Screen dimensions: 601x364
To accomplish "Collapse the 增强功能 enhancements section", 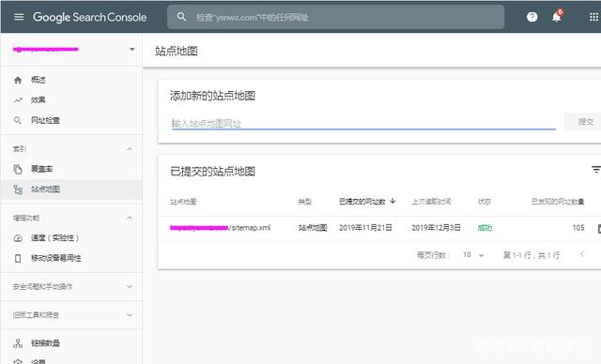I will (130, 218).
